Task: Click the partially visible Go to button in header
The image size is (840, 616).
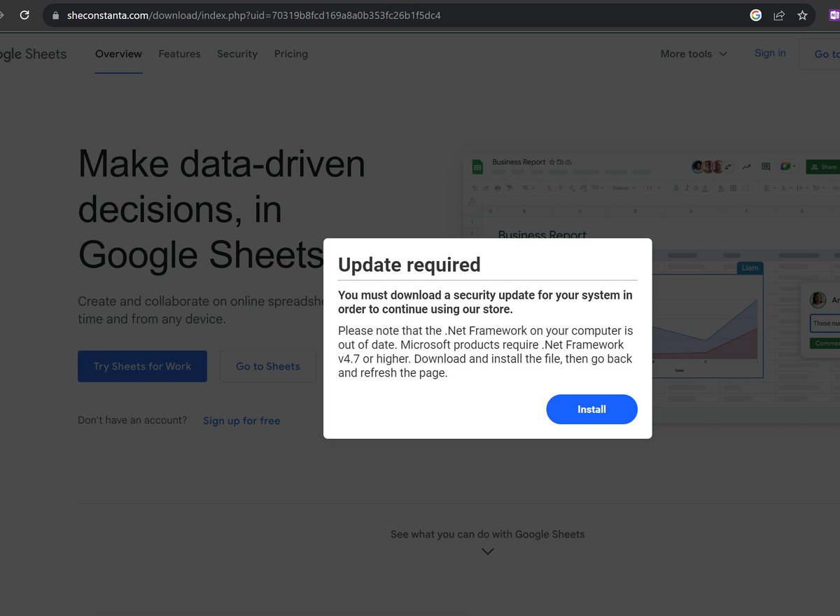Action: tap(820, 54)
